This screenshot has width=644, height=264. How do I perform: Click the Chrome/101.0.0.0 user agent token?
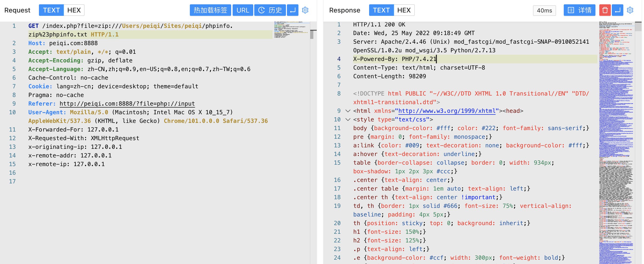coord(192,121)
